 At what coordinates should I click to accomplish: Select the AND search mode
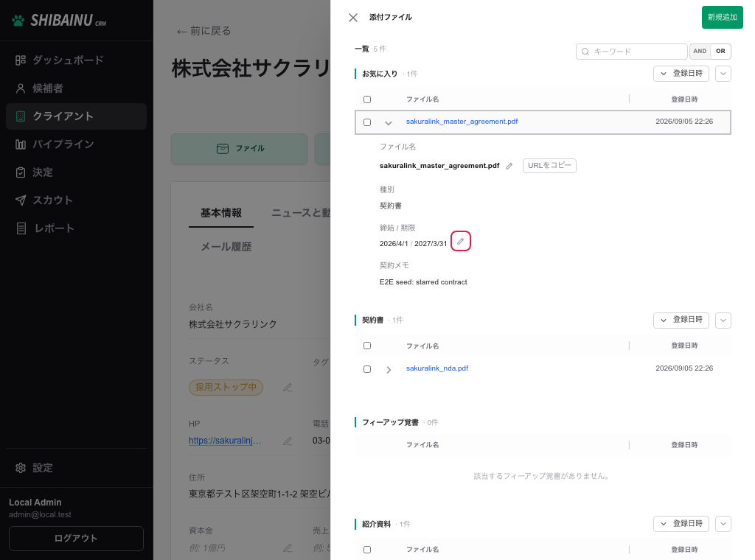click(x=700, y=52)
